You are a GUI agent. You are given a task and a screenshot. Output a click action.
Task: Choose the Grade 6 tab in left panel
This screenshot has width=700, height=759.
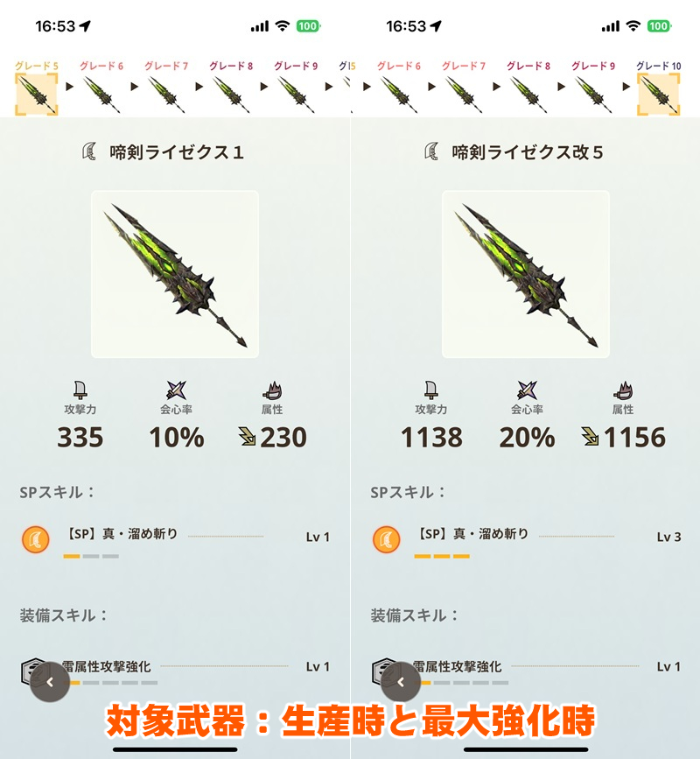101,66
